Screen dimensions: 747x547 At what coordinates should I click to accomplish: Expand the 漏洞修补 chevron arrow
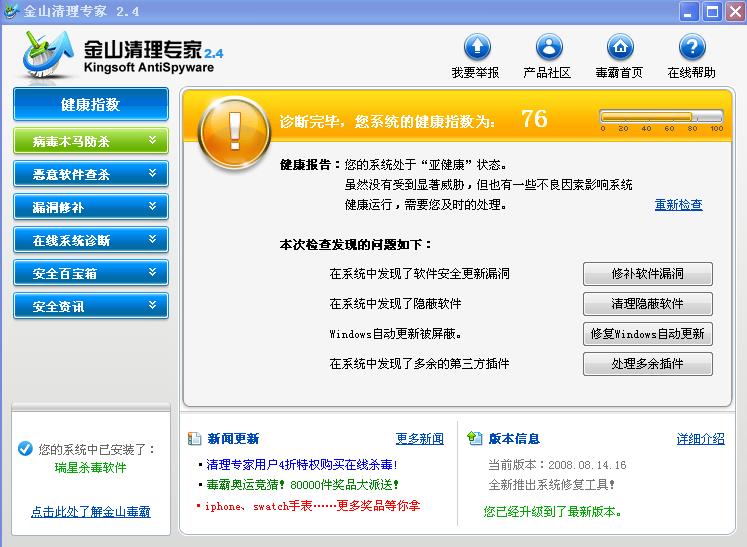pyautogui.click(x=152, y=206)
